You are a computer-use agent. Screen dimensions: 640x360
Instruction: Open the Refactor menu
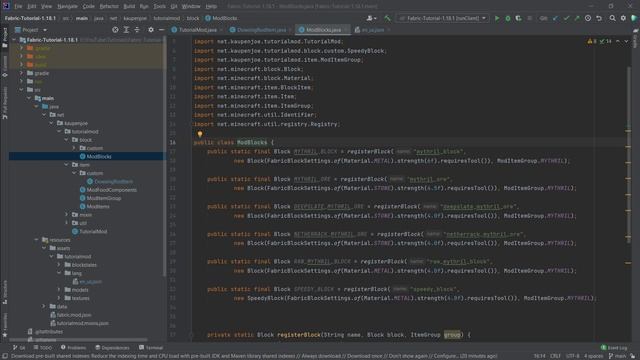coord(109,7)
